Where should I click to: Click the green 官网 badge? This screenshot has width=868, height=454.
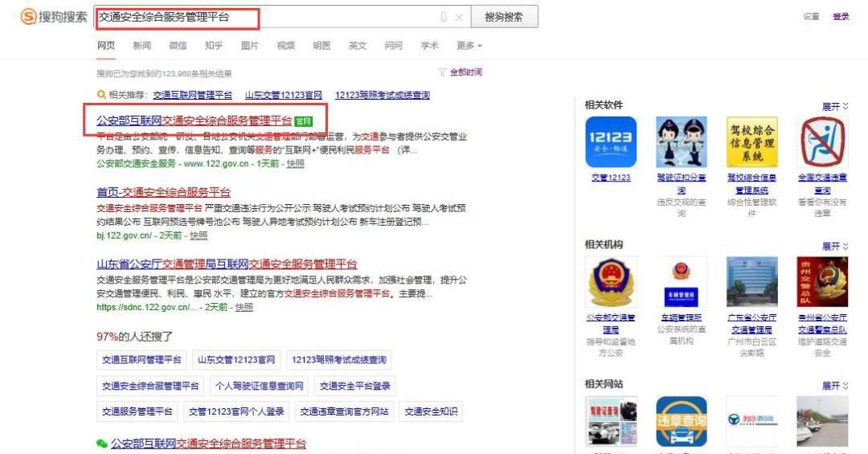click(x=303, y=121)
